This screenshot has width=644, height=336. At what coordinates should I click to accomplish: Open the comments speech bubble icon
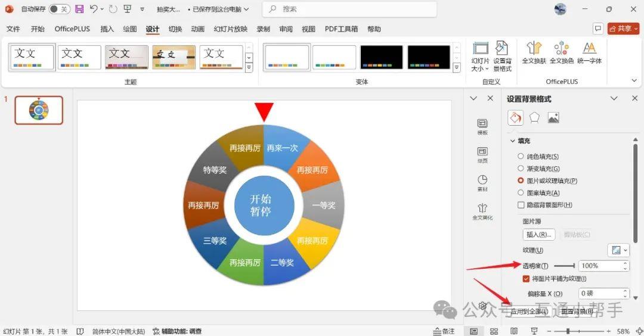click(x=598, y=29)
